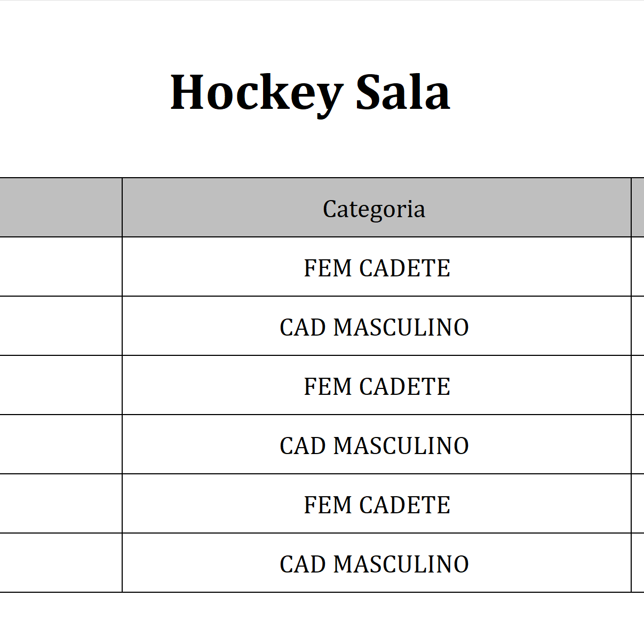644x644 pixels.
Task: Click empty cell left of last CAD MASCULINO
Action: (60, 563)
